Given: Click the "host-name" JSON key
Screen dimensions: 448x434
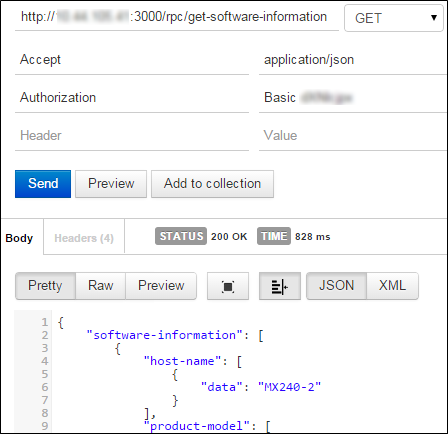Looking at the screenshot, I should pos(182,361).
